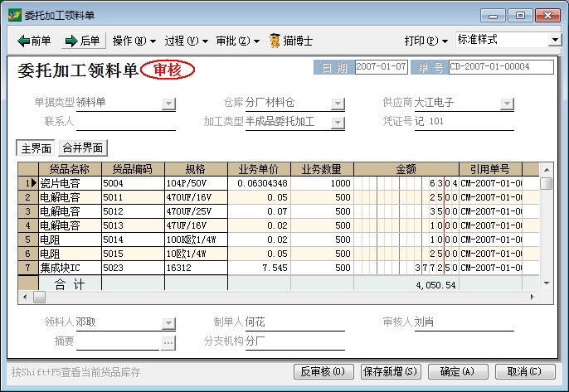Click the 单号 field CD-2007-01-00004
The image size is (569, 392).
tap(501, 67)
